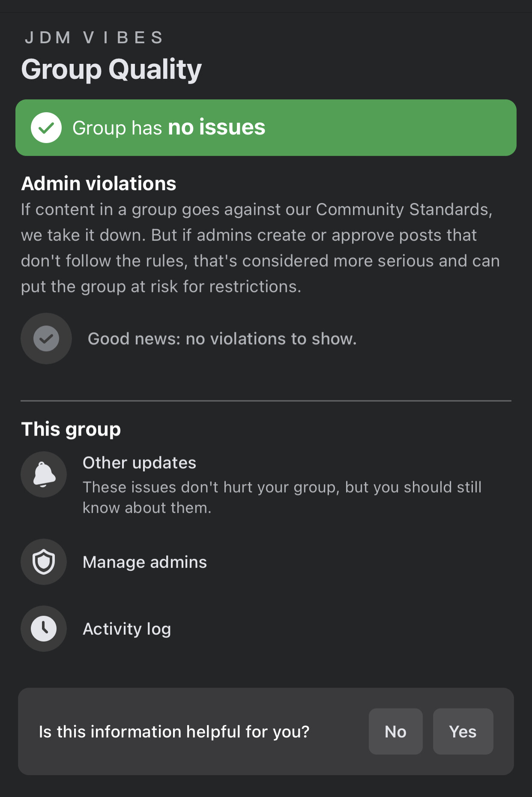The width and height of the screenshot is (532, 797).
Task: Click the Group Quality heading
Action: tap(111, 69)
